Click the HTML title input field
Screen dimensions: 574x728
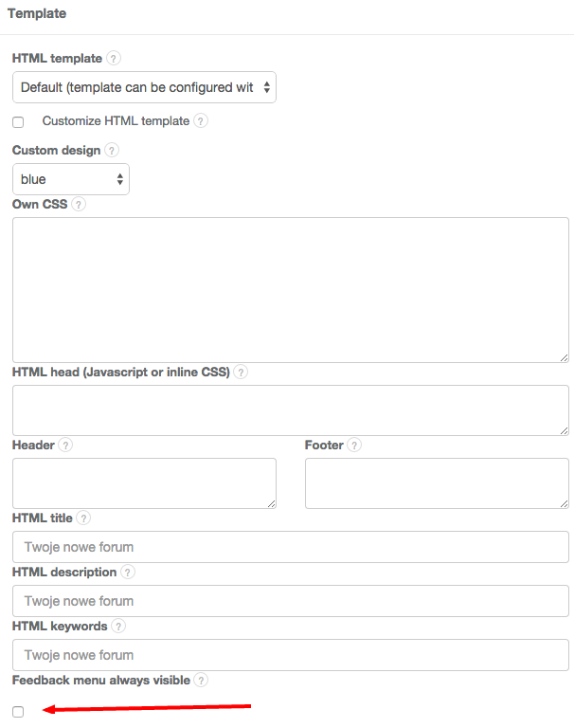pyautogui.click(x=290, y=547)
